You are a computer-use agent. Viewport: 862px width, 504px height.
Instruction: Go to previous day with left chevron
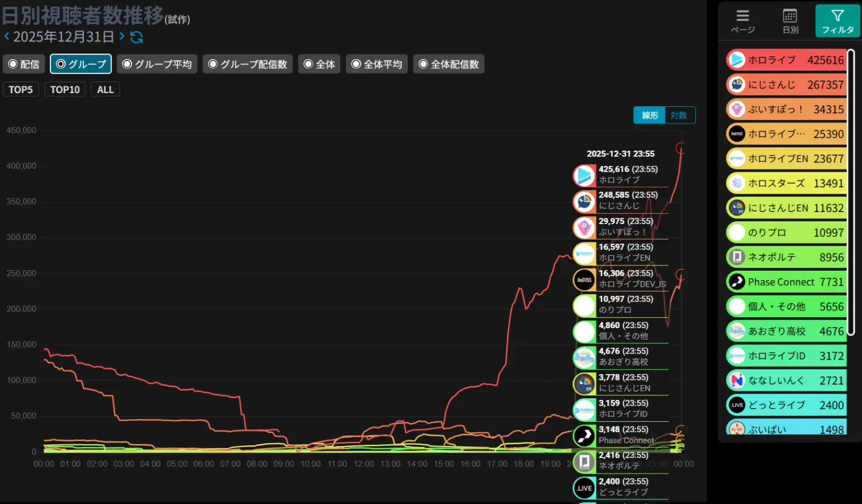click(x=6, y=37)
